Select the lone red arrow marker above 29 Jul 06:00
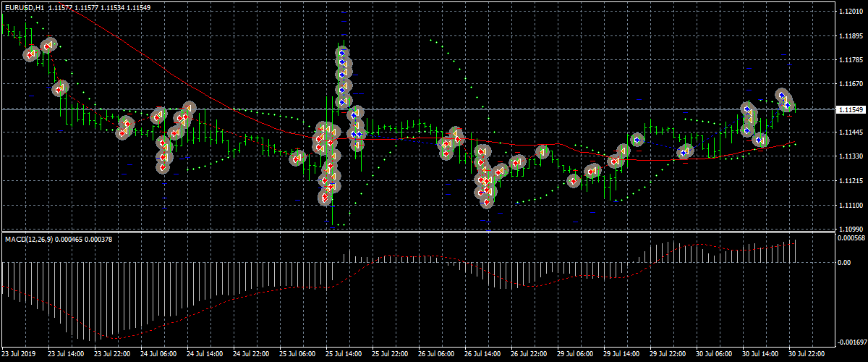 point(574,180)
